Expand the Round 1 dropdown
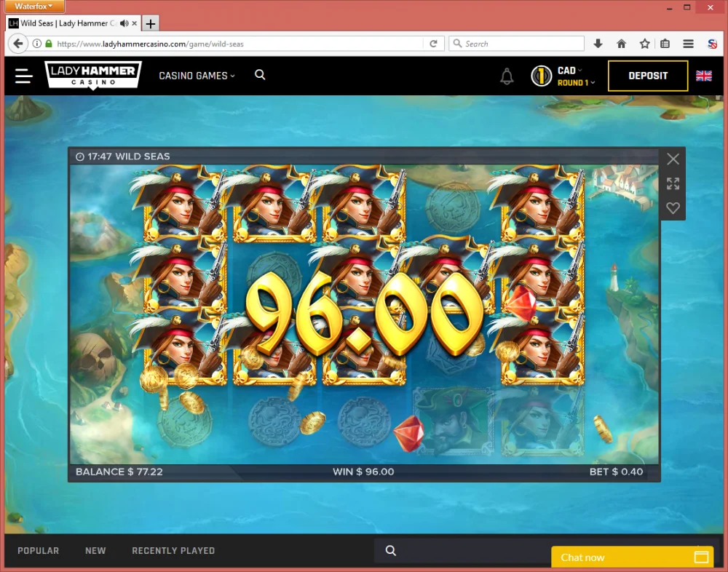This screenshot has height=572, width=728. [x=576, y=83]
